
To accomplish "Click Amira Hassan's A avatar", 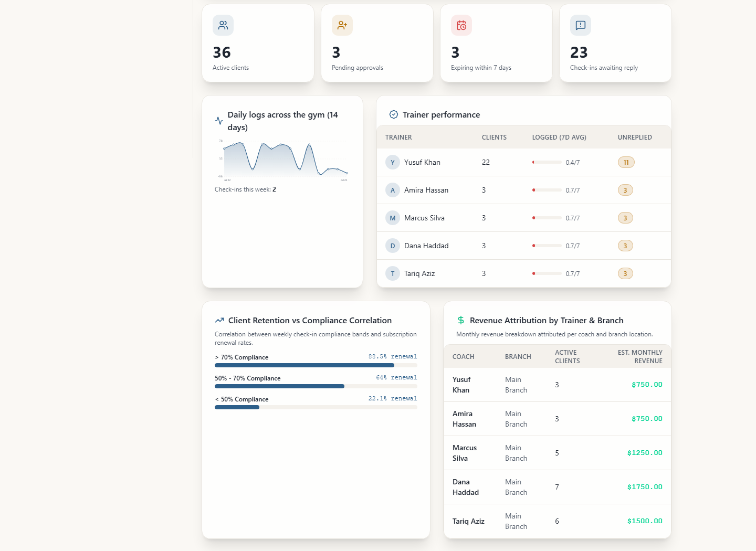I will pyautogui.click(x=393, y=190).
